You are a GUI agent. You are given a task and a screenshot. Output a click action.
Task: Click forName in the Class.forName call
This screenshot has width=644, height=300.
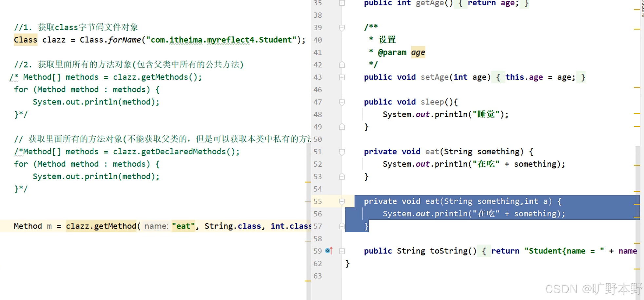[124, 40]
